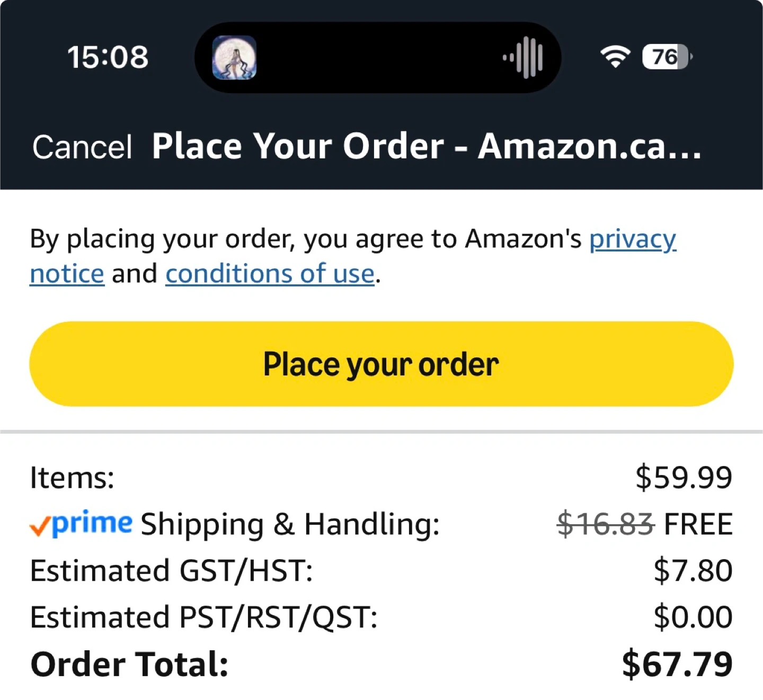Tap the Wi-Fi status icon

pyautogui.click(x=615, y=56)
